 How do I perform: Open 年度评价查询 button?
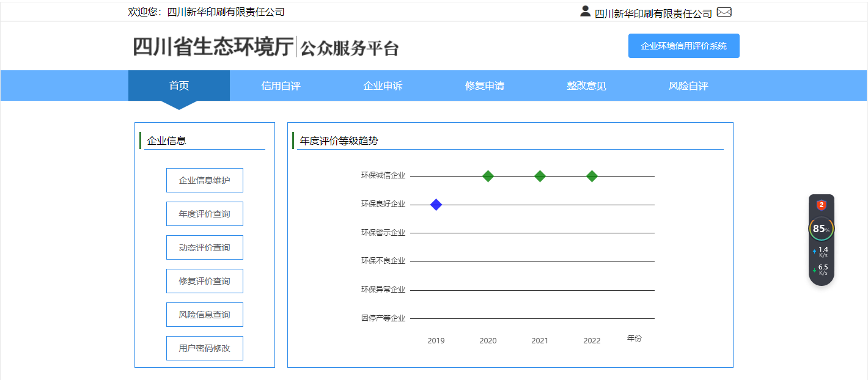pyautogui.click(x=205, y=214)
